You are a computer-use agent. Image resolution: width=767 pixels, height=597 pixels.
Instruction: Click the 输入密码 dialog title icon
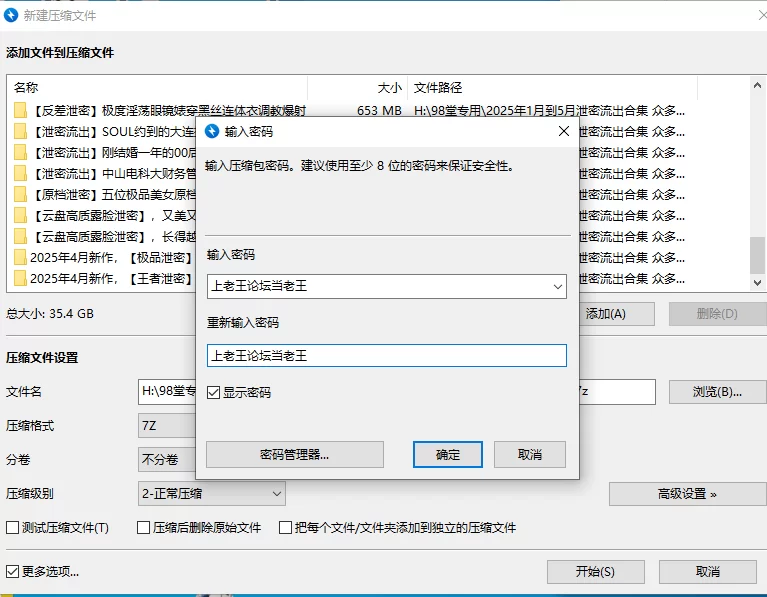pos(212,131)
